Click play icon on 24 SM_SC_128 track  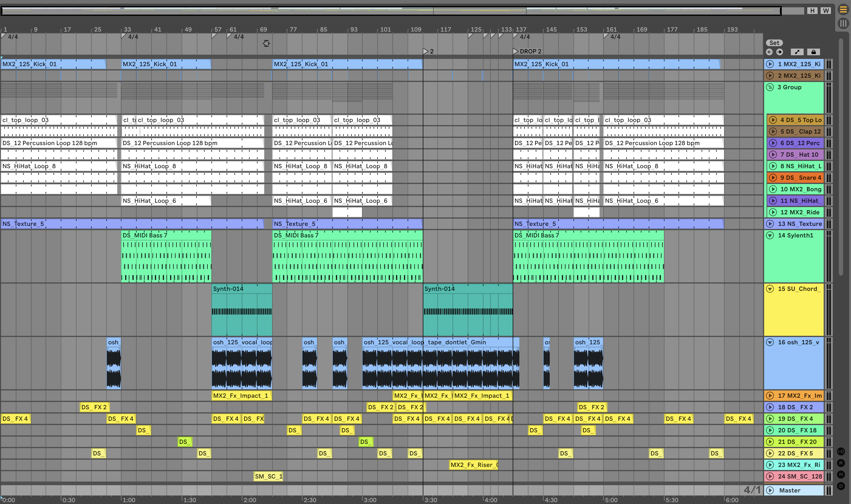coord(770,476)
